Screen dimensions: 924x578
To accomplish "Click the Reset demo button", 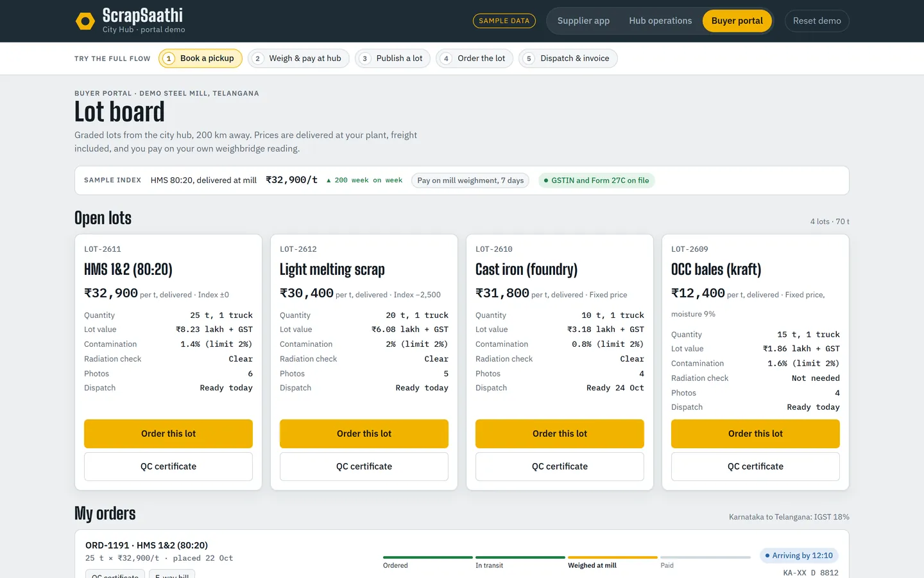I will (817, 21).
